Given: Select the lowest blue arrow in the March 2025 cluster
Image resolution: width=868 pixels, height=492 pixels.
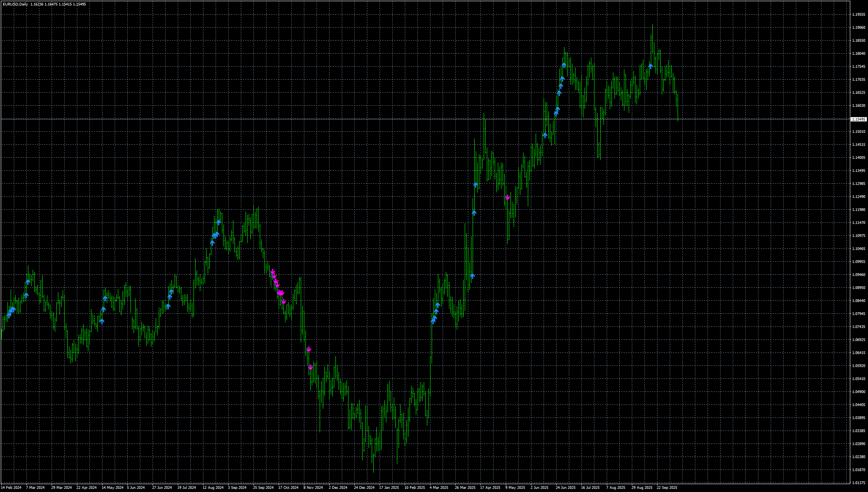Looking at the screenshot, I should (x=433, y=321).
